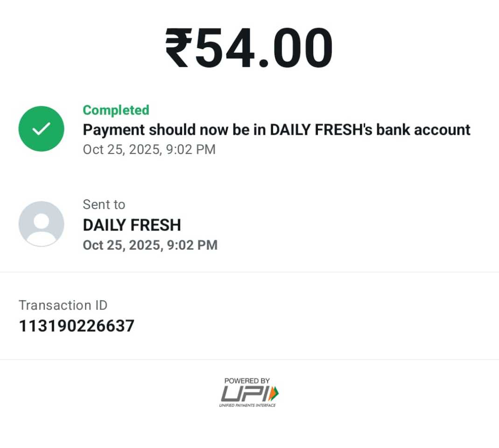Click the divider line below the transaction number
This screenshot has height=448, width=499.
click(x=249, y=359)
